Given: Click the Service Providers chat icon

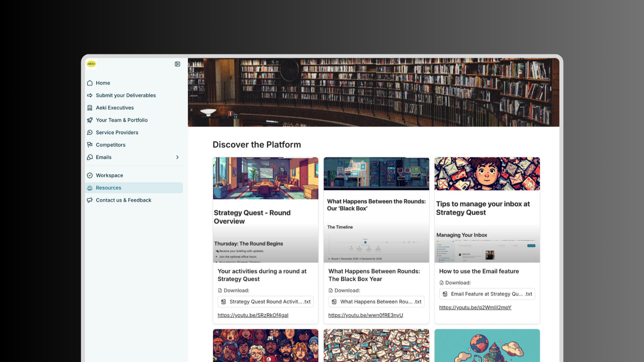Looking at the screenshot, I should pyautogui.click(x=90, y=133).
